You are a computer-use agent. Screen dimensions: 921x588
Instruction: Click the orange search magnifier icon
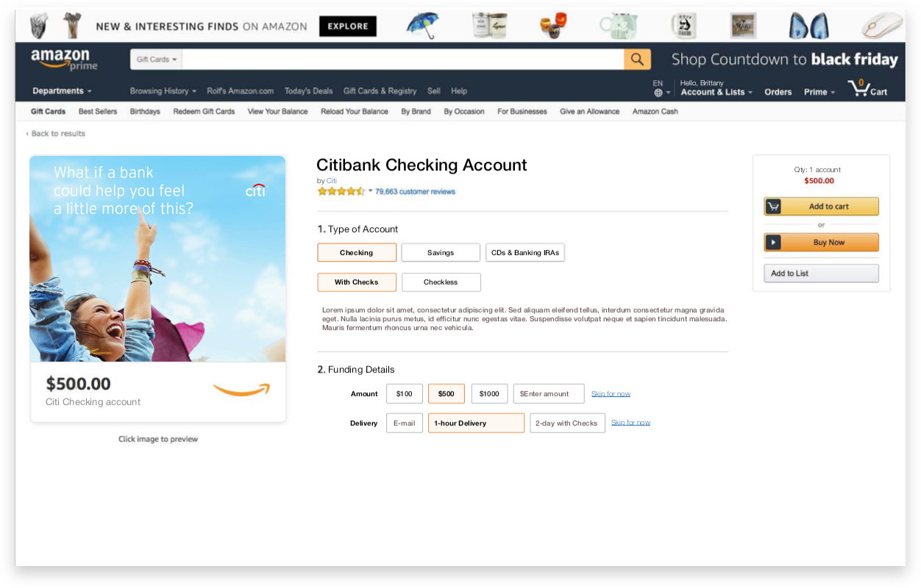click(x=637, y=60)
